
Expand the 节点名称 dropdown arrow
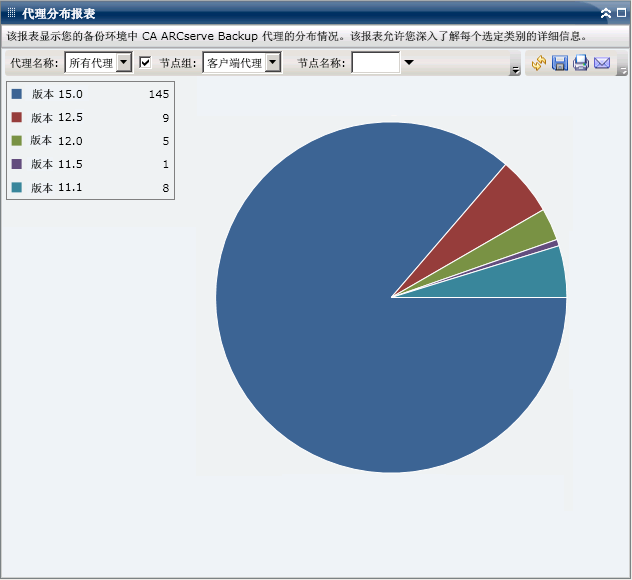(409, 62)
